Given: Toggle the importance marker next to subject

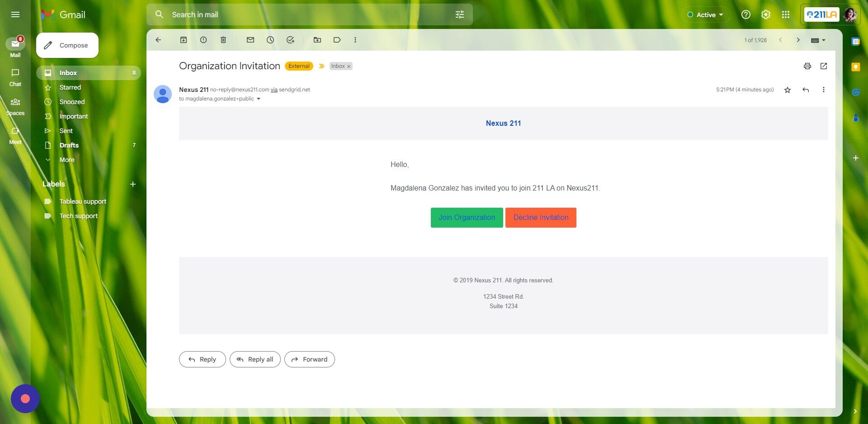Looking at the screenshot, I should coord(321,66).
